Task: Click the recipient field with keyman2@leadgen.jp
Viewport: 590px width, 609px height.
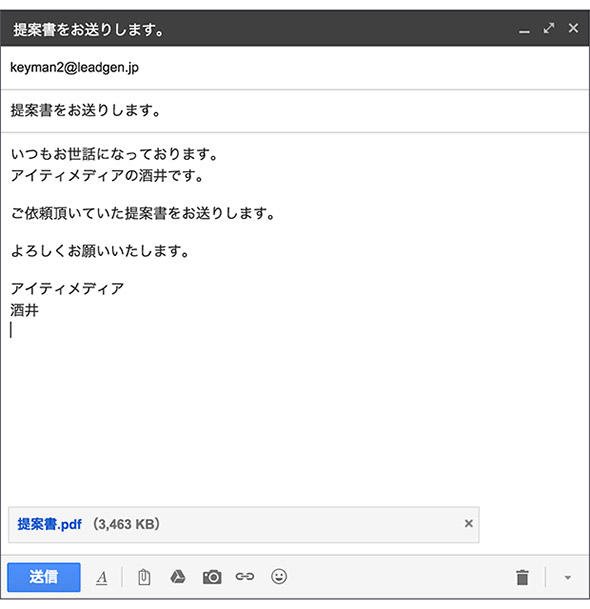Action: point(295,68)
